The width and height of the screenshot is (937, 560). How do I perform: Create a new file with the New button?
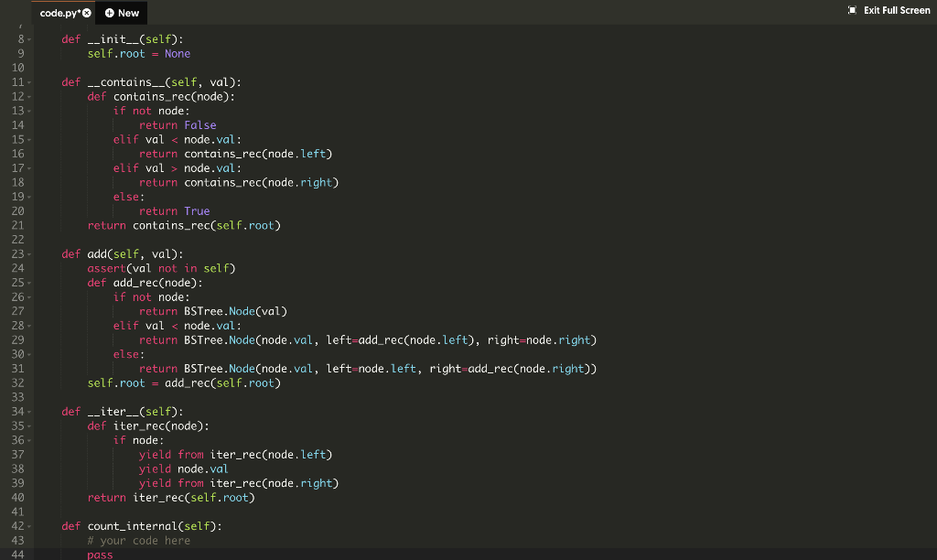tap(121, 13)
